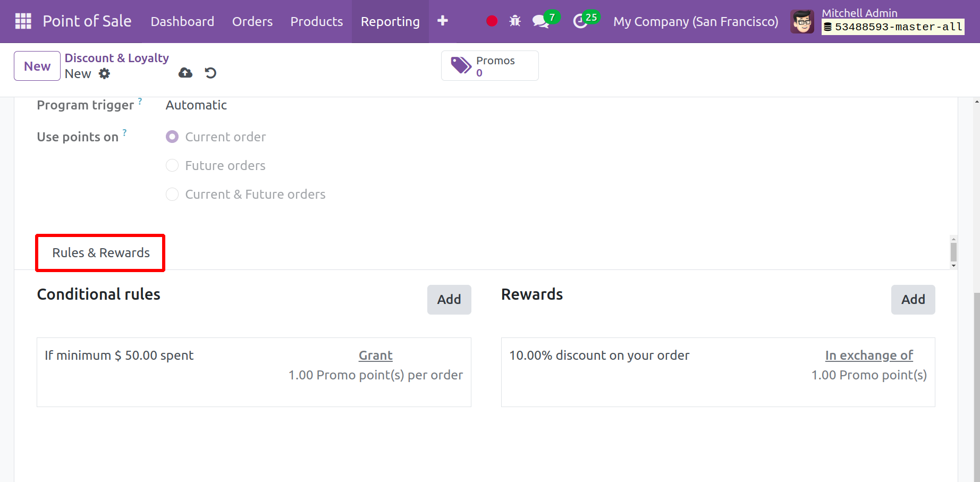Click the form's inner vertical scrollbar
Image resolution: width=980 pixels, height=482 pixels.
tap(953, 252)
